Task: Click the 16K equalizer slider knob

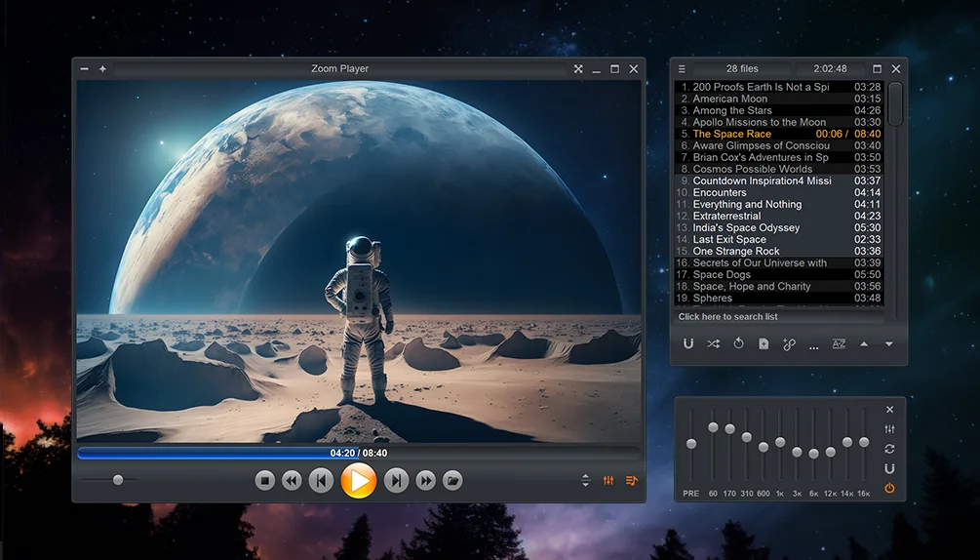Action: click(864, 442)
